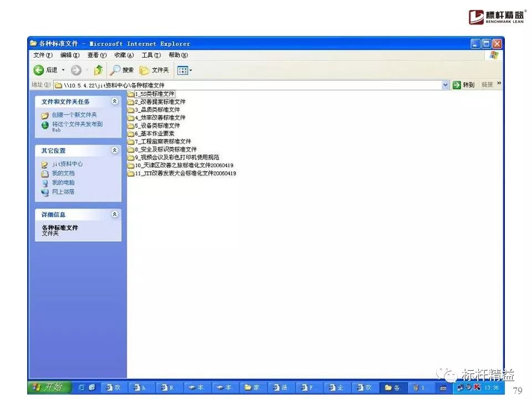Image resolution: width=532 pixels, height=399 pixels.
Task: Click system tray clock 13:36
Action: click(x=492, y=387)
